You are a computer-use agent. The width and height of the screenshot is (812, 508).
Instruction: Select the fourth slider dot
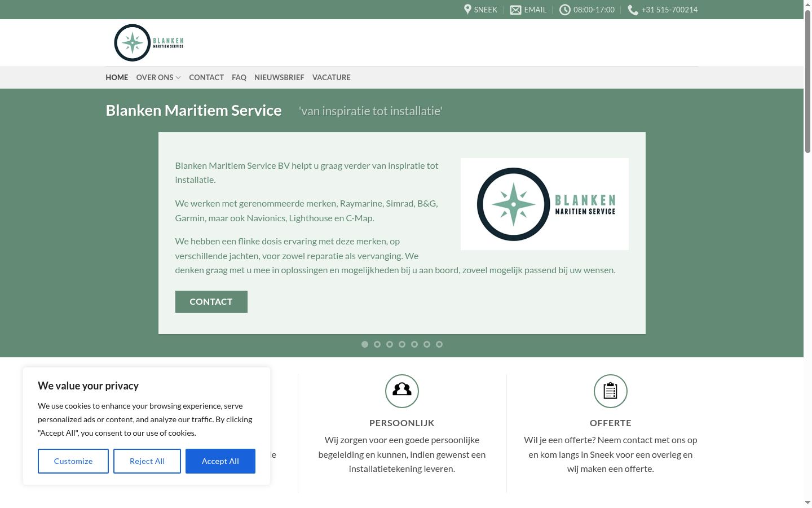[x=402, y=344]
